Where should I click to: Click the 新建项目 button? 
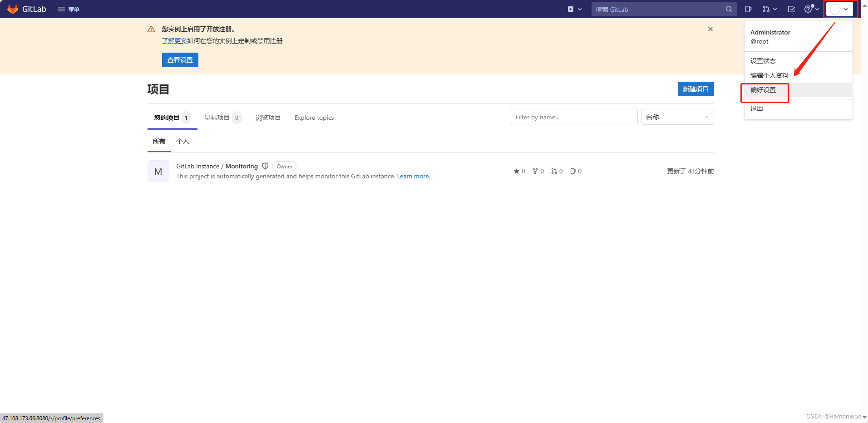click(x=695, y=89)
